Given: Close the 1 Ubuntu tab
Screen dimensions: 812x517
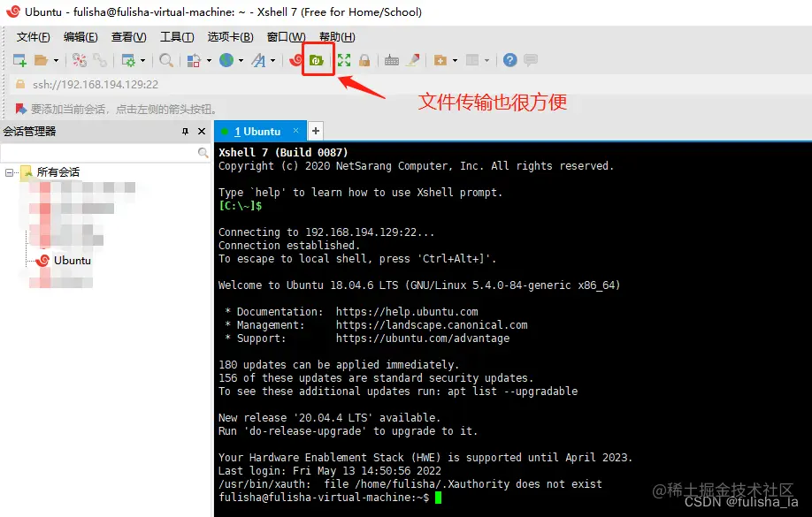Looking at the screenshot, I should click(x=295, y=131).
